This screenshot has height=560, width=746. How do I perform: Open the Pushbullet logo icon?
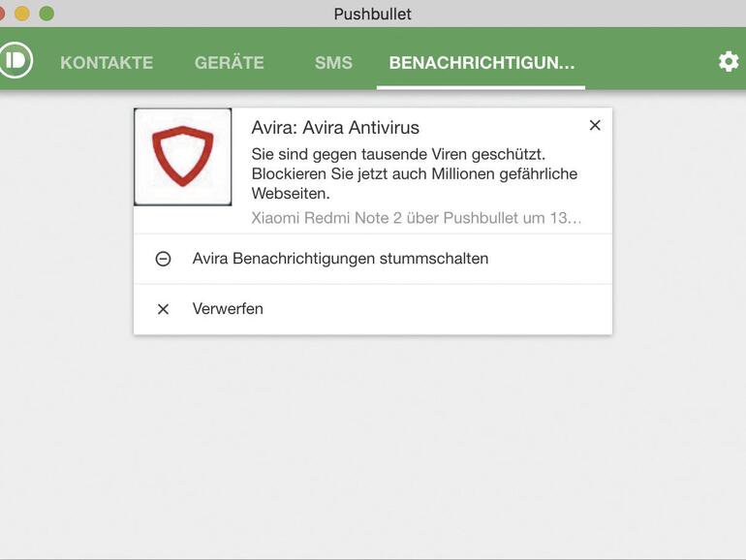[16, 60]
